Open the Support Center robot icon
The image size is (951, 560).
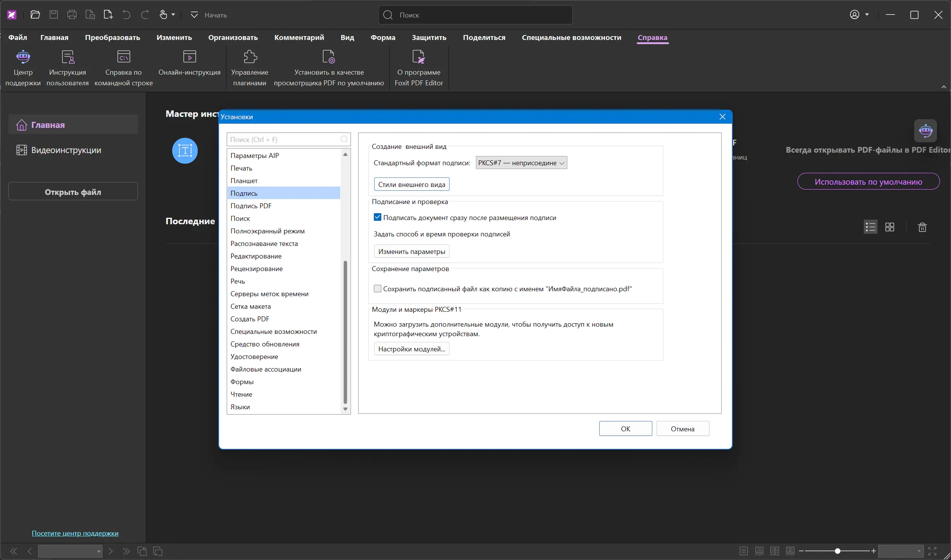[x=23, y=57]
